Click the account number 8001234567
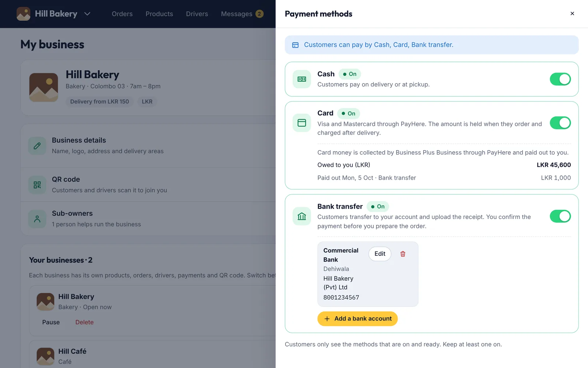The height and width of the screenshot is (368, 588). click(341, 297)
